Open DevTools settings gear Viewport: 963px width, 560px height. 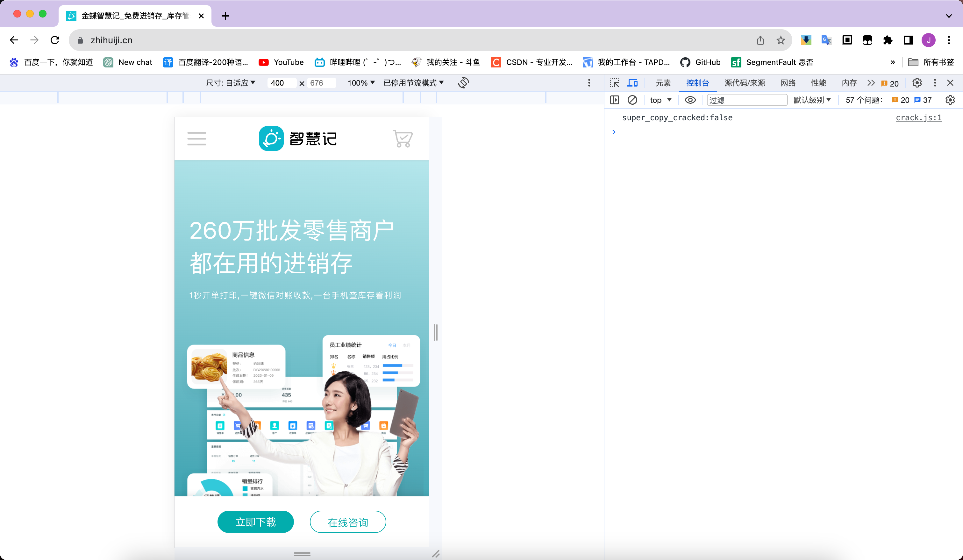click(917, 83)
